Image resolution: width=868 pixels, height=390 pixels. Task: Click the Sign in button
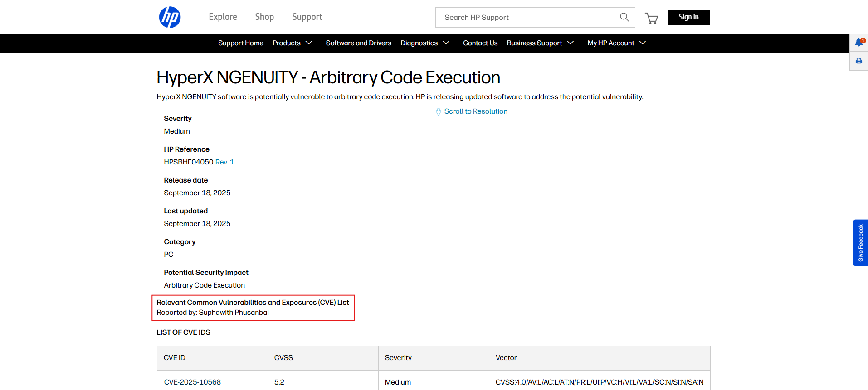[688, 17]
